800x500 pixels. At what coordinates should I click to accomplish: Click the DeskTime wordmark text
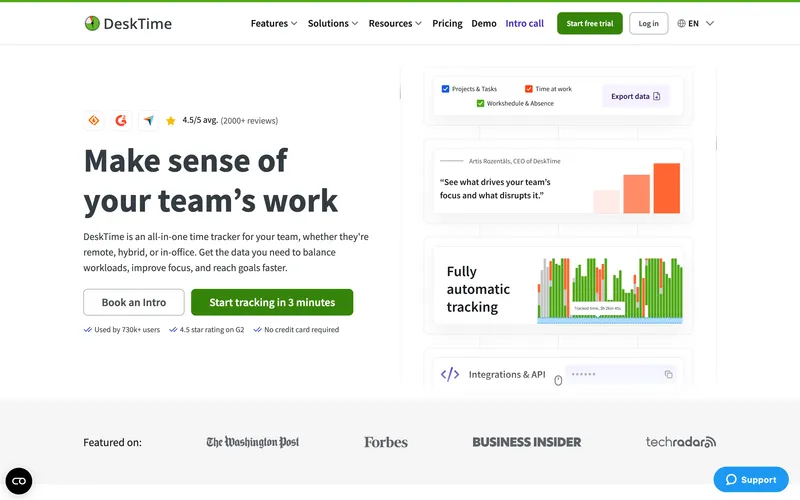click(138, 23)
